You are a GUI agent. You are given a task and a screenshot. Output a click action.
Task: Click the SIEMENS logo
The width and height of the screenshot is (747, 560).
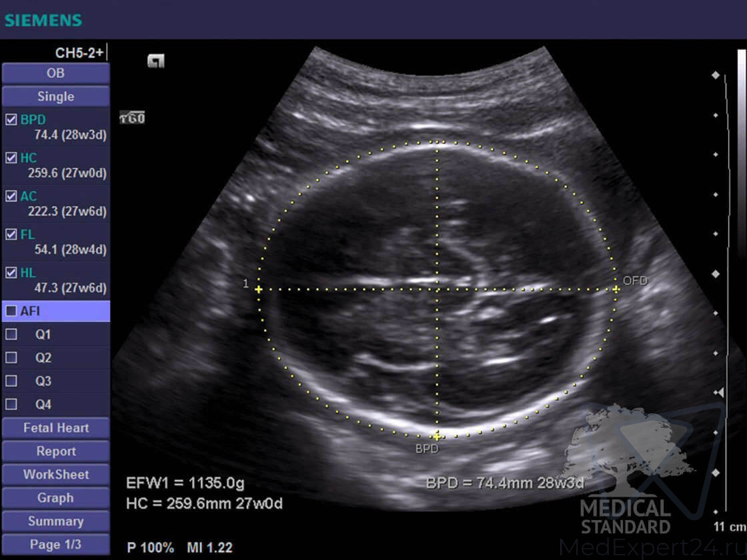(x=43, y=20)
